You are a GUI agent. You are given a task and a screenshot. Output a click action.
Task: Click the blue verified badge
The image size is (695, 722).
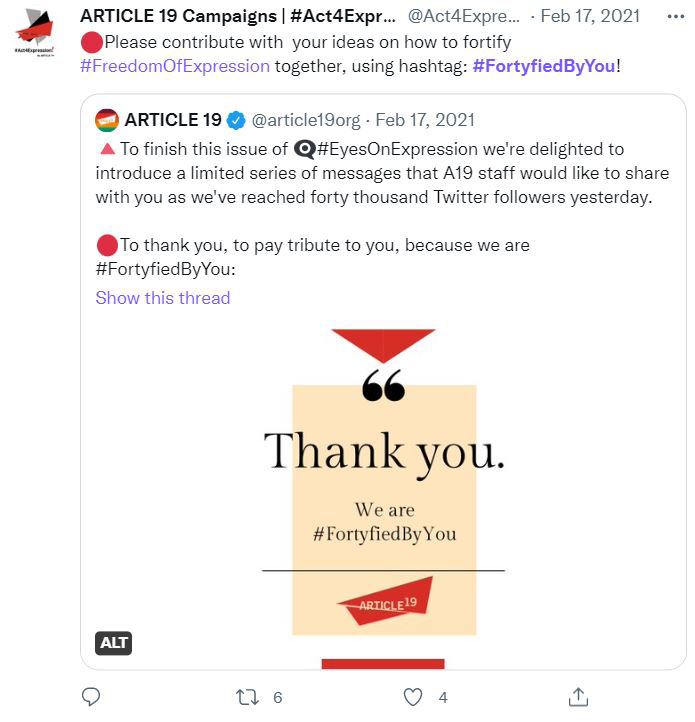tap(236, 121)
